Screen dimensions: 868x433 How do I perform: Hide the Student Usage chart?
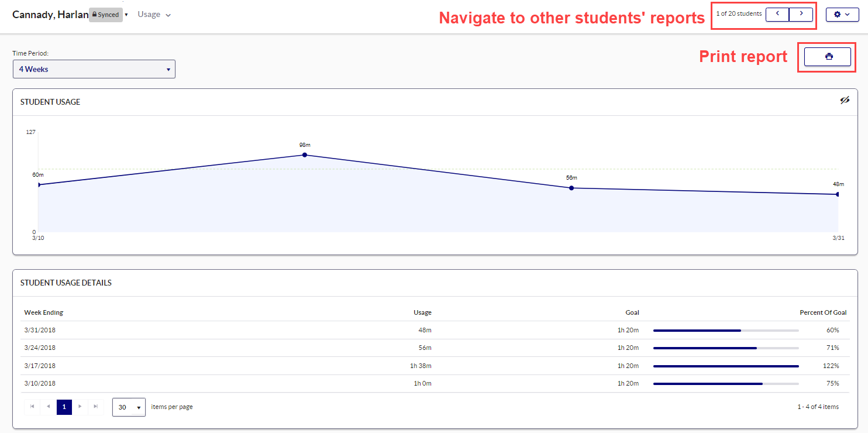click(845, 101)
